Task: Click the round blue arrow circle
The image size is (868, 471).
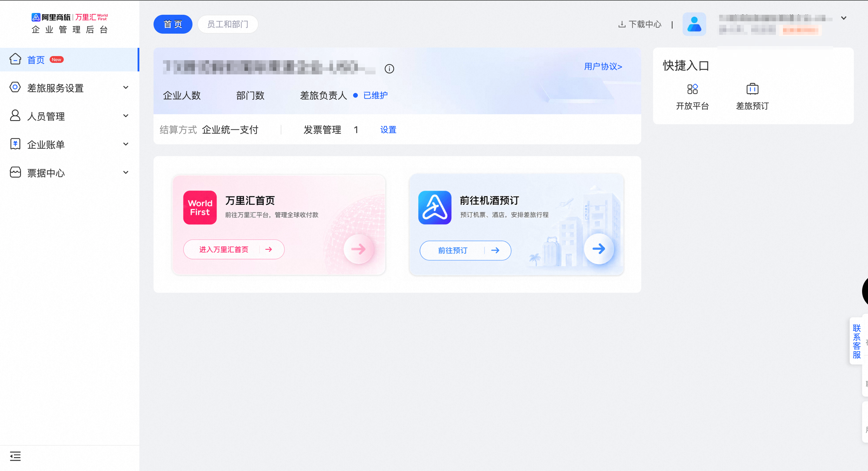Action: pyautogui.click(x=599, y=249)
